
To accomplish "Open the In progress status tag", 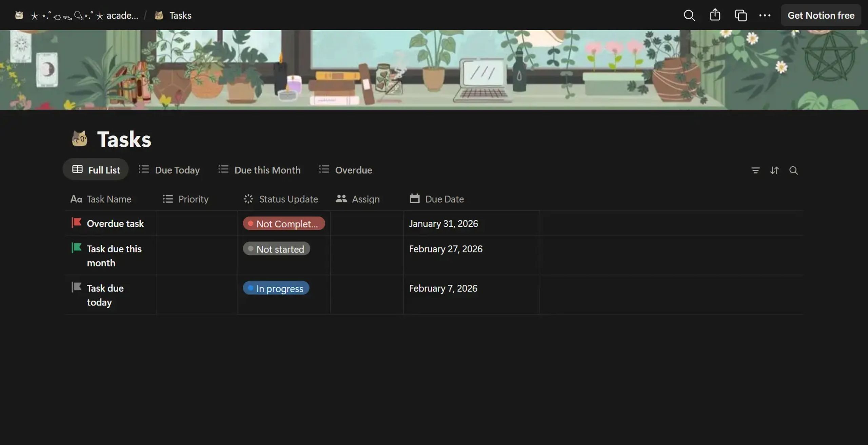I will [276, 288].
